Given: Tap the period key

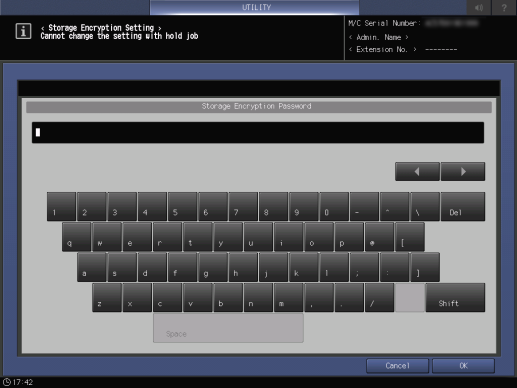Looking at the screenshot, I should coord(350,298).
